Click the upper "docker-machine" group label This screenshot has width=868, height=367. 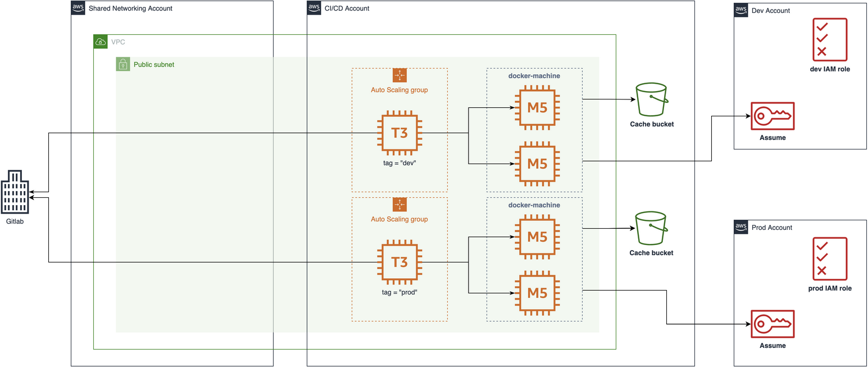(534, 76)
